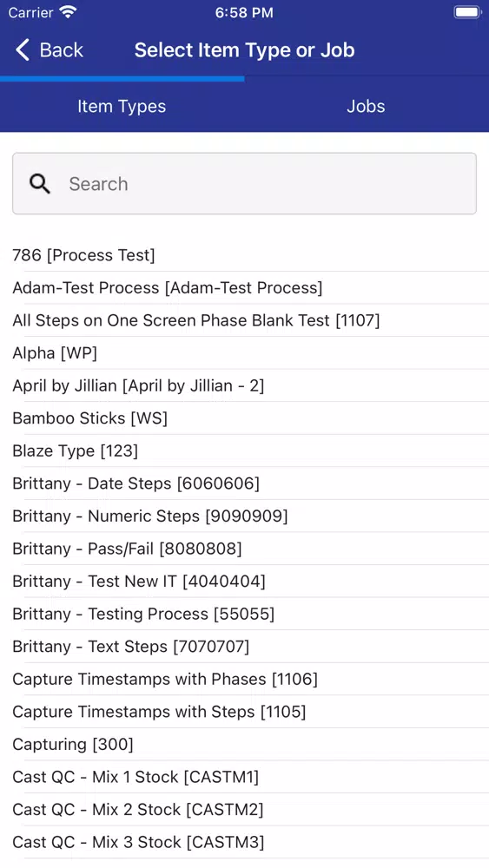Select the Item Types tab
Image resolution: width=489 pixels, height=868 pixels.
pos(122,106)
